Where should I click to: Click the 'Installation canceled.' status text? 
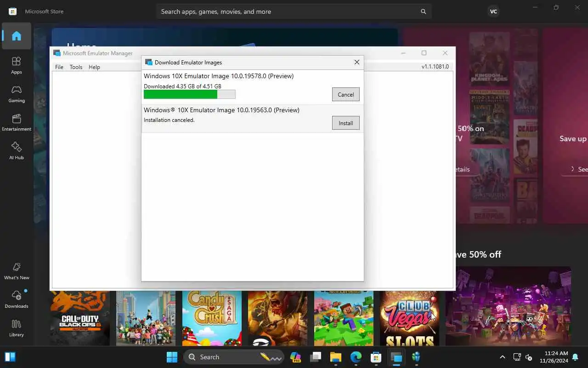[x=169, y=120]
